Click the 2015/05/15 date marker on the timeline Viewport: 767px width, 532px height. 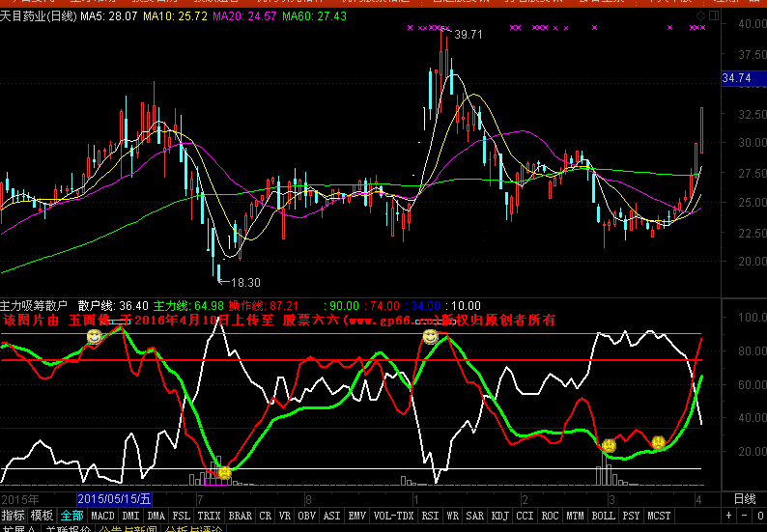[114, 499]
